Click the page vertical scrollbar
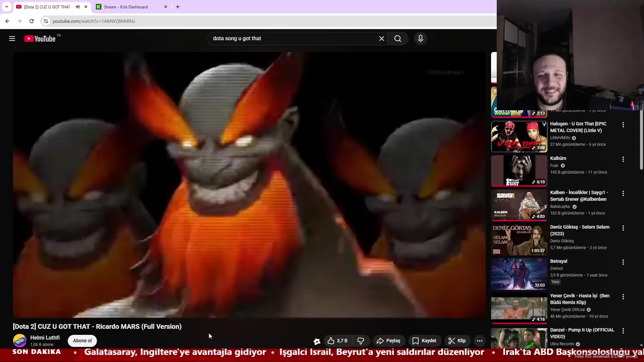The image size is (644, 362). point(641,139)
